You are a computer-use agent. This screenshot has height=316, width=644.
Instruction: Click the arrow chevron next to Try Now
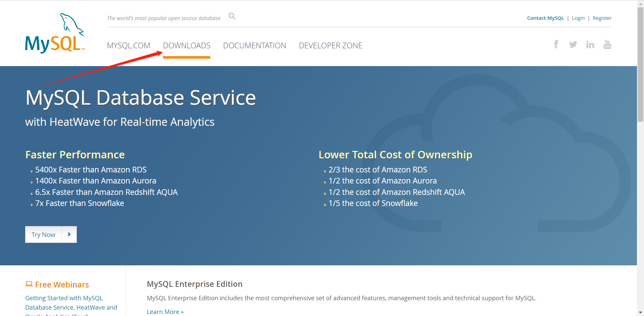click(69, 234)
